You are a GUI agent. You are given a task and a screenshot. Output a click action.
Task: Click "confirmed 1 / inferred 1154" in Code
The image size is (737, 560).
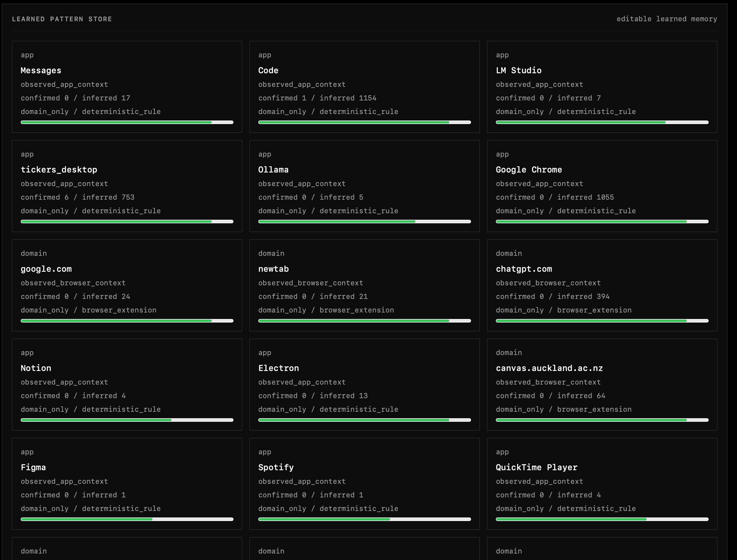(317, 98)
